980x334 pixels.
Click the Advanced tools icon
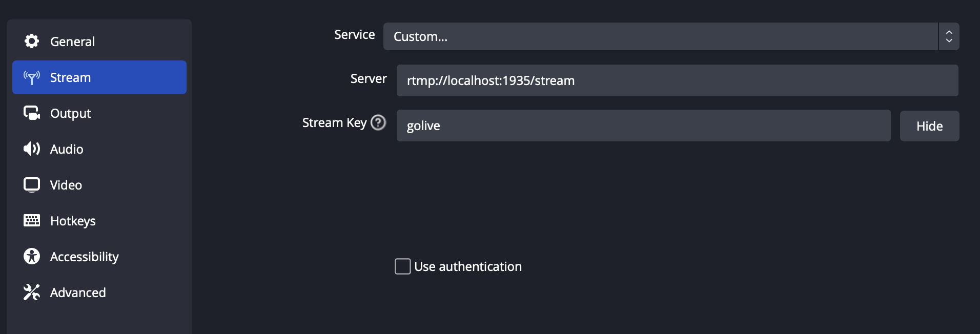tap(32, 292)
